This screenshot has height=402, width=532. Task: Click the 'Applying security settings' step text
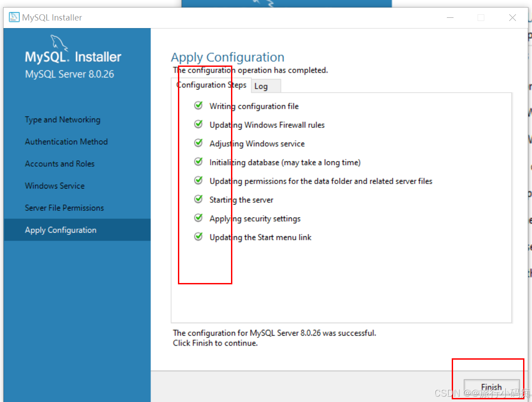coord(255,219)
